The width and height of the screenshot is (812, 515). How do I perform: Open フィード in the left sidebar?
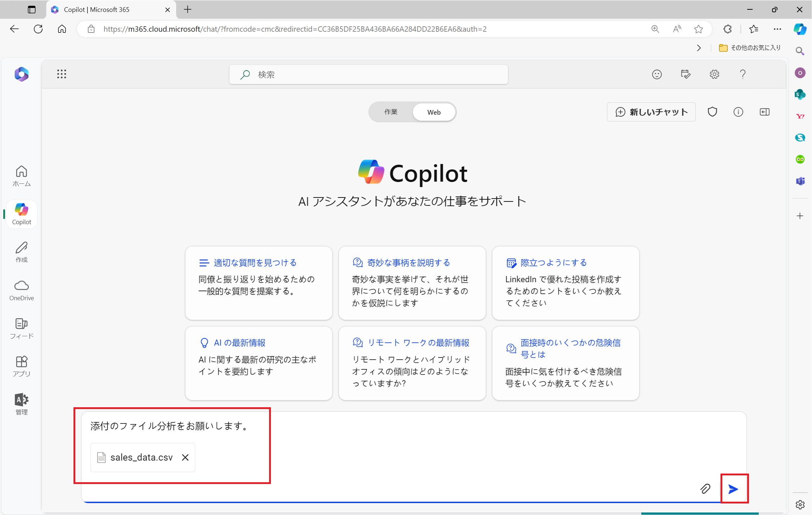(22, 328)
